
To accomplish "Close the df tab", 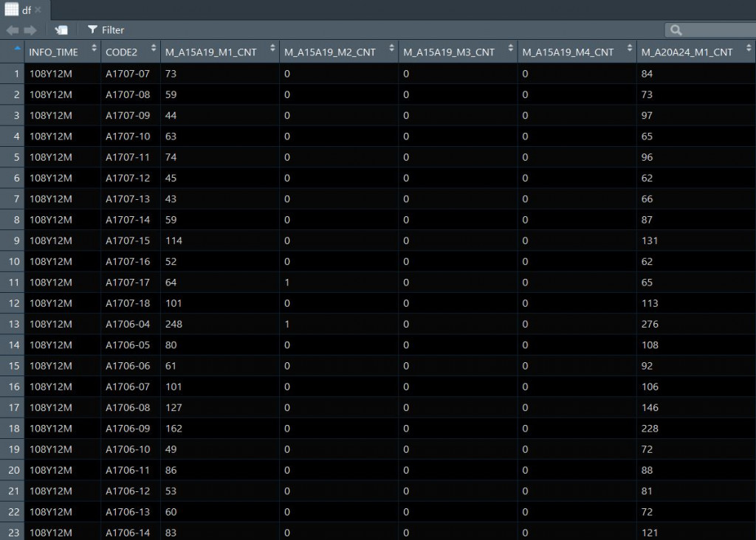I will click(38, 10).
